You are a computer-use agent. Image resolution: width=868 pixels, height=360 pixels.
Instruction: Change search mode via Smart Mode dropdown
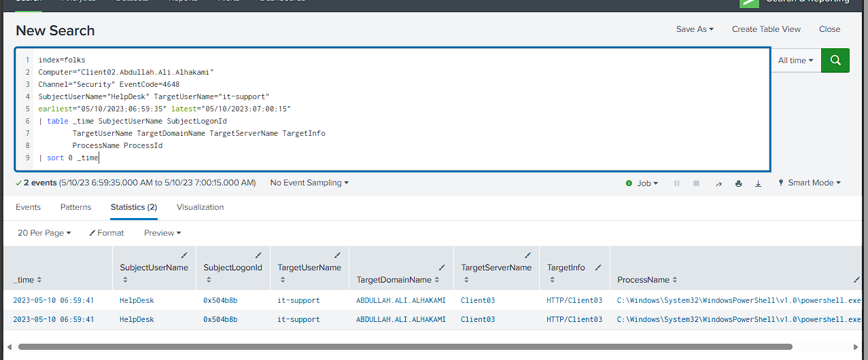(814, 183)
